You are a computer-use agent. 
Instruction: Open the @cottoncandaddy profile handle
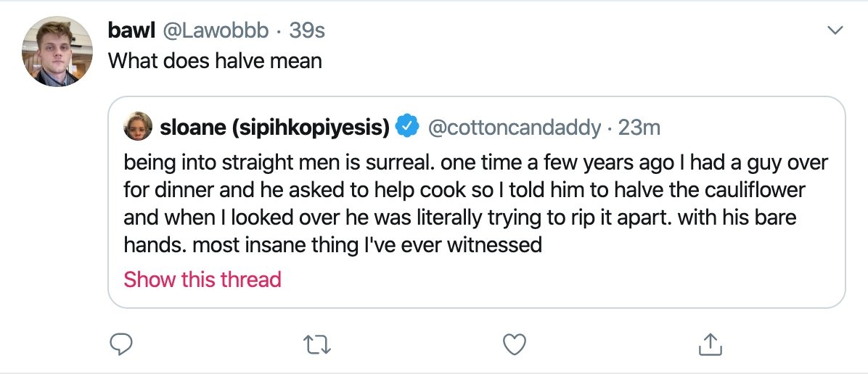coord(516,127)
